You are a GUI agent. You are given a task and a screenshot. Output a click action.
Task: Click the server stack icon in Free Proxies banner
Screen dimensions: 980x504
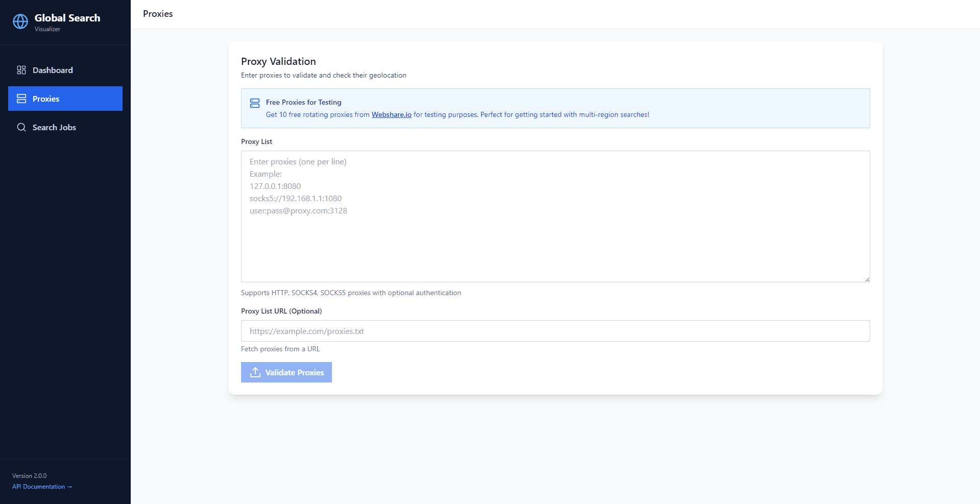(x=255, y=103)
